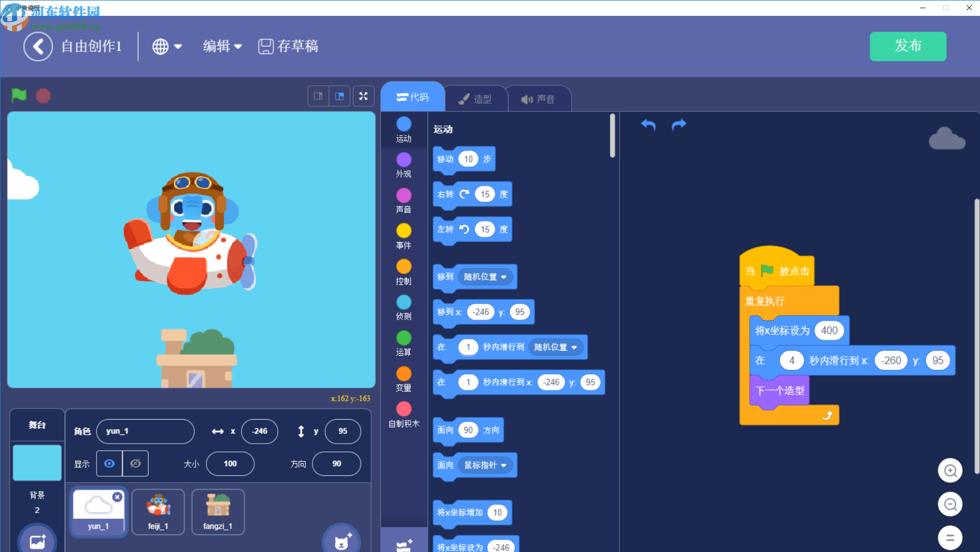980x552 pixels.
Task: Select the feiji_1 airplane sprite thumbnail
Action: tap(158, 512)
